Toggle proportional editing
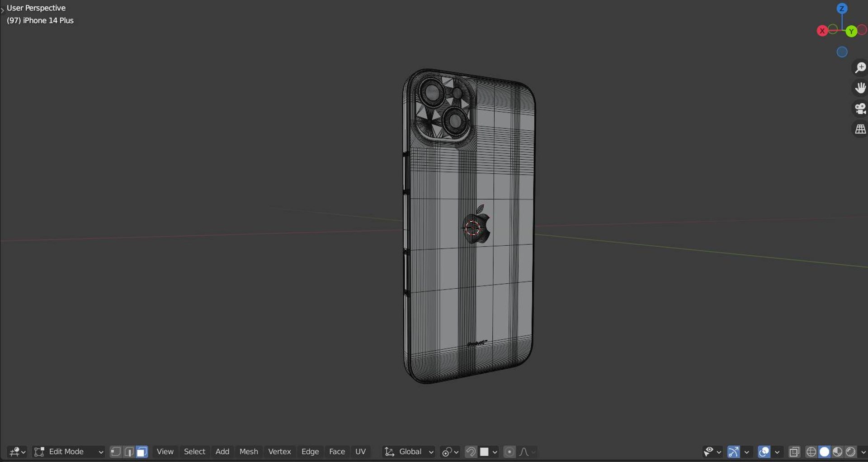Screen dimensions: 868x462 click(x=509, y=452)
